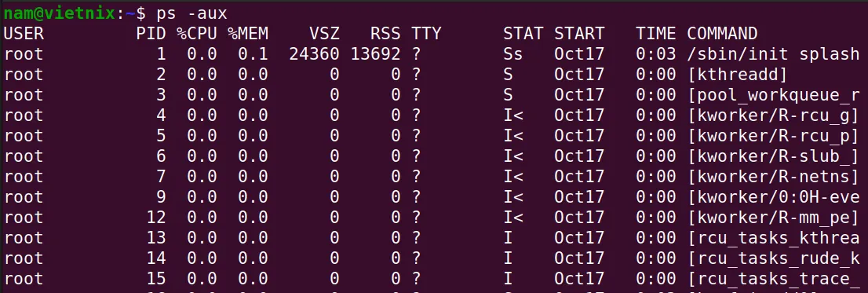This screenshot has height=293, width=868.
Task: Click the VSZ value 24360
Action: pyautogui.click(x=314, y=54)
